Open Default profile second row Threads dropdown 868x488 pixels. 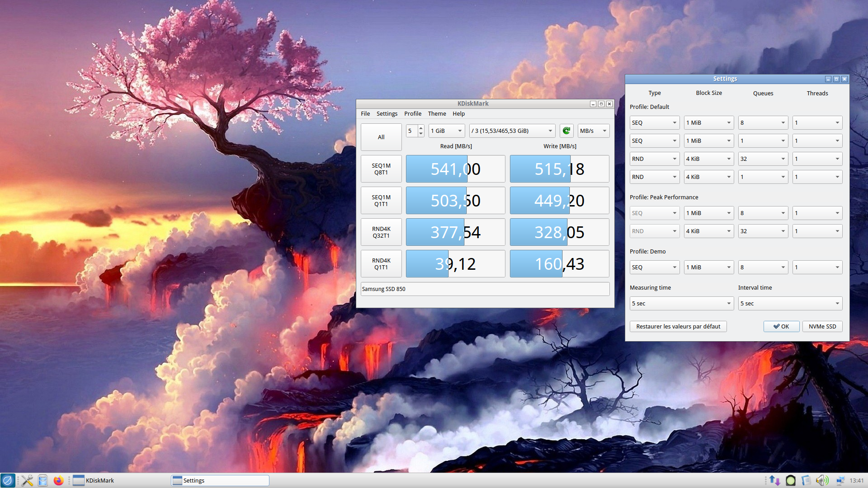tap(817, 141)
